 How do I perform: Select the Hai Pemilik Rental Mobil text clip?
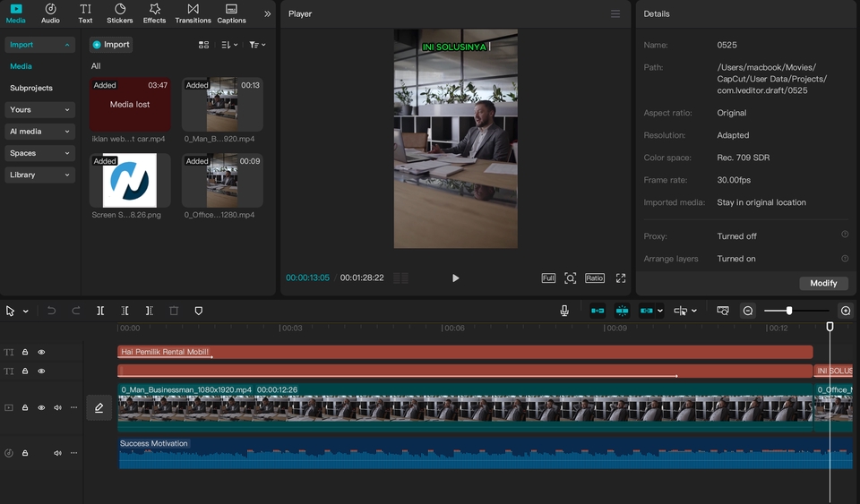(465, 352)
